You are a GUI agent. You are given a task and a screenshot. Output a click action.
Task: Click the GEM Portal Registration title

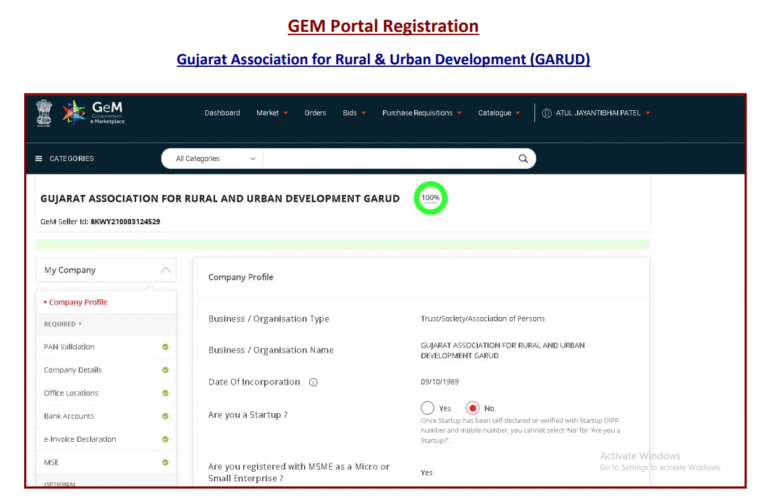(383, 26)
